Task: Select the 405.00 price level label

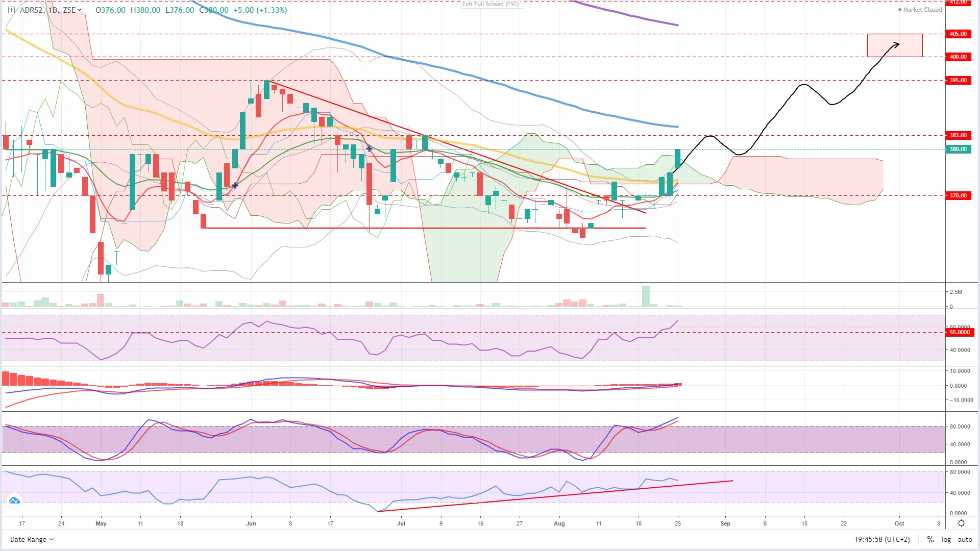Action: point(958,34)
